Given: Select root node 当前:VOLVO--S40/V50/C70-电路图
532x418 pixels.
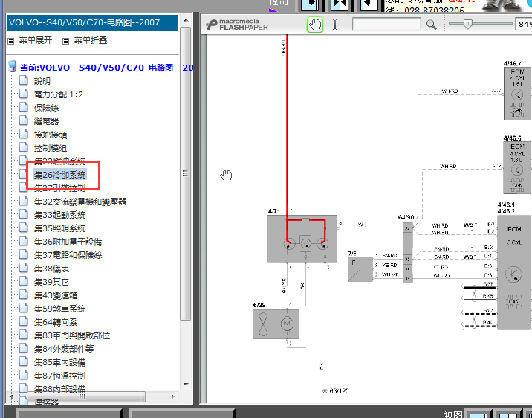Looking at the screenshot, I should (x=106, y=68).
